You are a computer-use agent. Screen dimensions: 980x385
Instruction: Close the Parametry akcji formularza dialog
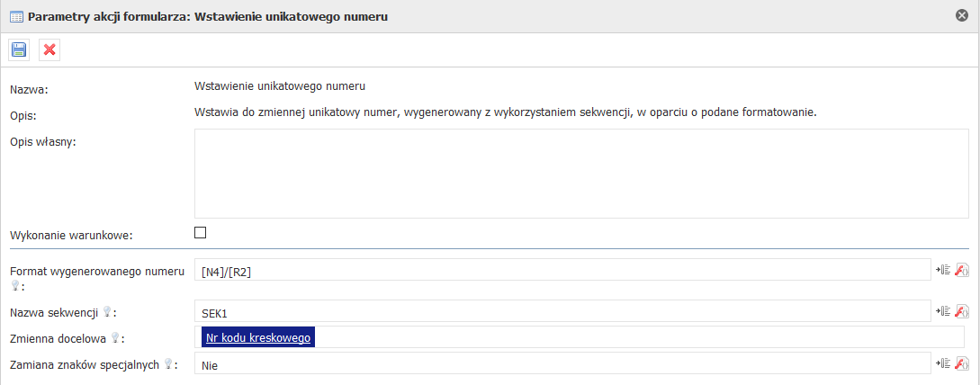(x=962, y=16)
